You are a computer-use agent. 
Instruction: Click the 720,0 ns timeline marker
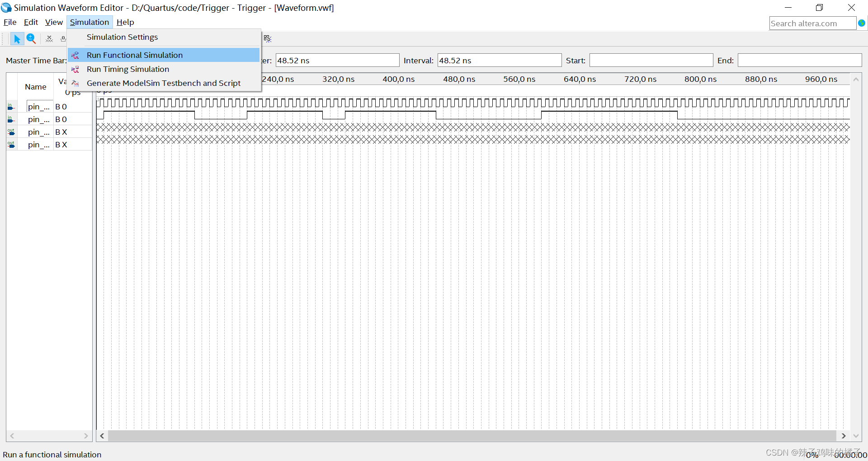coord(640,79)
